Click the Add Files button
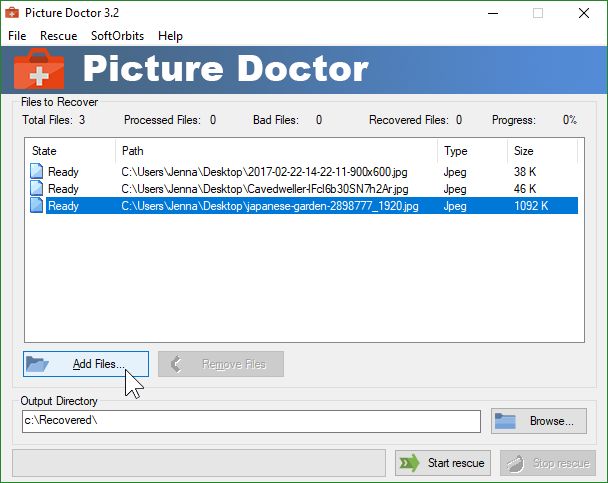Screen dimensions: 608x483 86,364
